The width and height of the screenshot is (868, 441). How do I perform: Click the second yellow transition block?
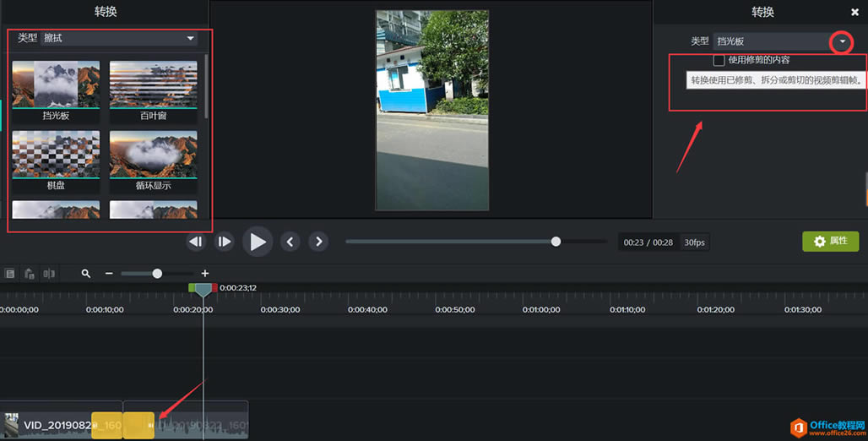click(138, 426)
